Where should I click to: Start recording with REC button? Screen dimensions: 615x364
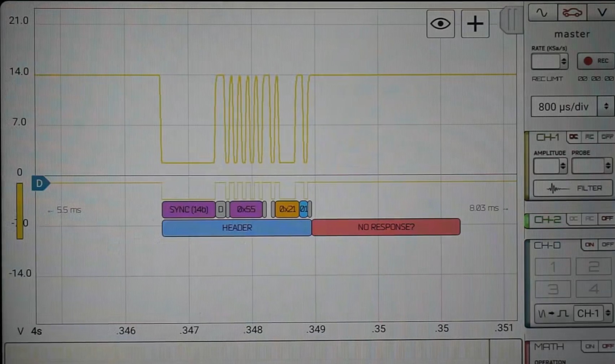coord(596,61)
